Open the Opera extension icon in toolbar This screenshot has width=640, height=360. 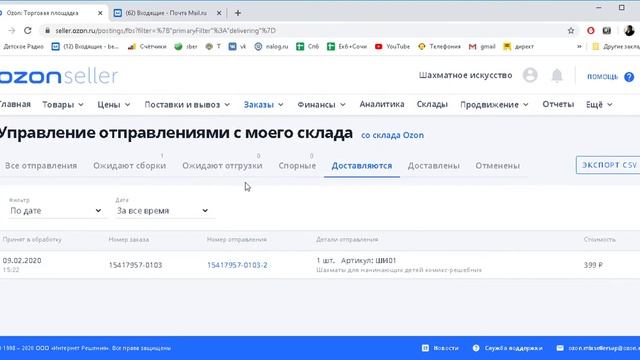pyautogui.click(x=591, y=31)
